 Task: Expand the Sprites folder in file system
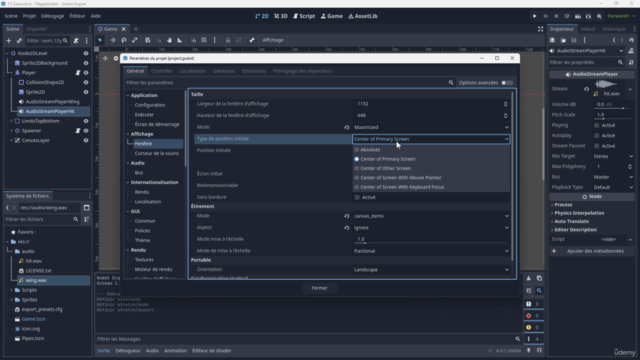tap(11, 300)
